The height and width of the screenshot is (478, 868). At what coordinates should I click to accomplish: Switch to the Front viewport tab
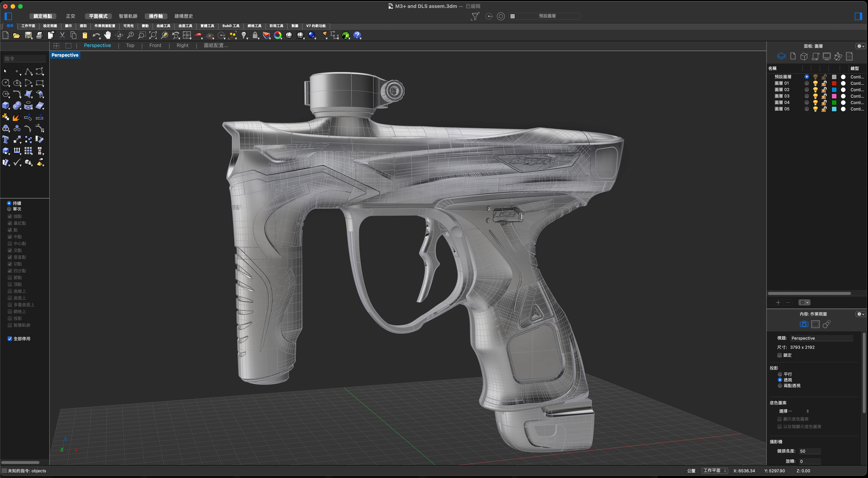[155, 46]
